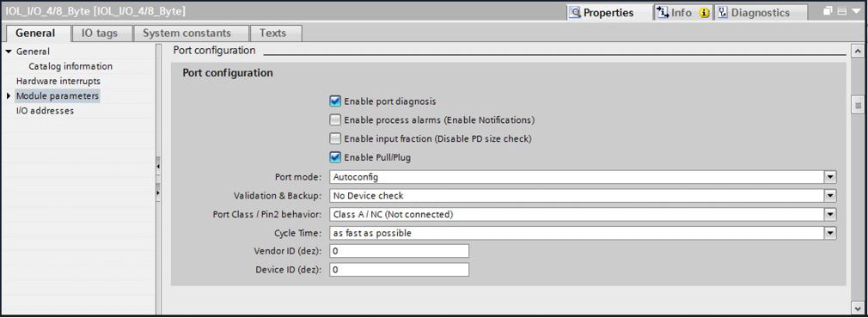The height and width of the screenshot is (318, 868).
Task: Select I/O addresses entry
Action: coord(45,111)
